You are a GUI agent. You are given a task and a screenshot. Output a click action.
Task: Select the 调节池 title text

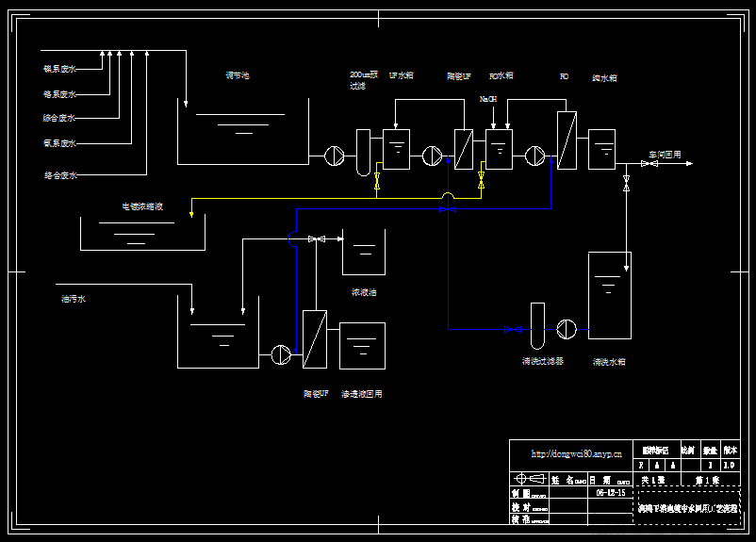coord(238,75)
